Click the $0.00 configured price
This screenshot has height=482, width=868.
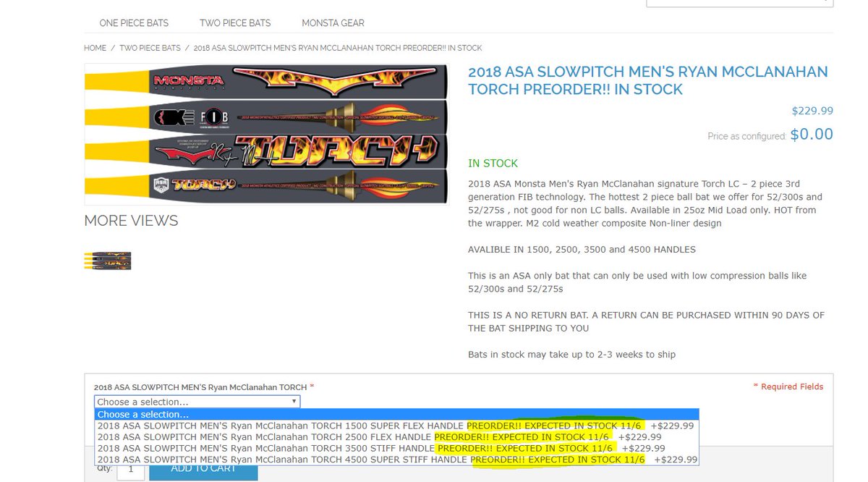click(x=812, y=134)
